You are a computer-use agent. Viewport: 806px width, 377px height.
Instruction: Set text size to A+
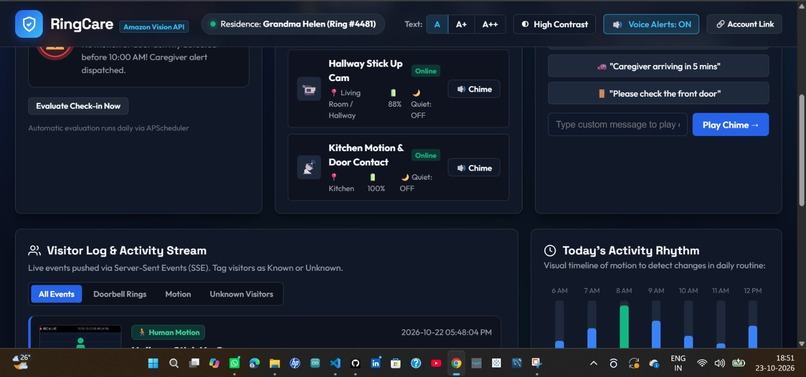tap(461, 24)
